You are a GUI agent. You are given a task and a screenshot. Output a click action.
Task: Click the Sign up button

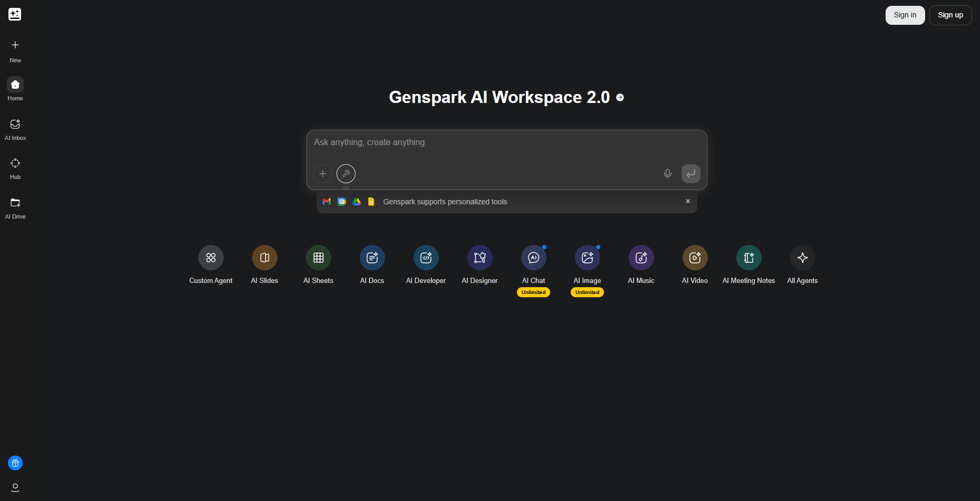point(950,15)
